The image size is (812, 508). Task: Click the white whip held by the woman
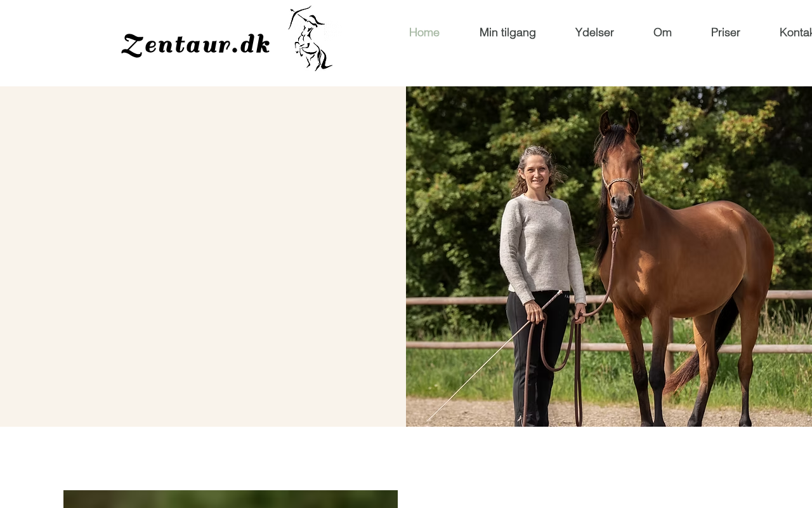(494, 357)
